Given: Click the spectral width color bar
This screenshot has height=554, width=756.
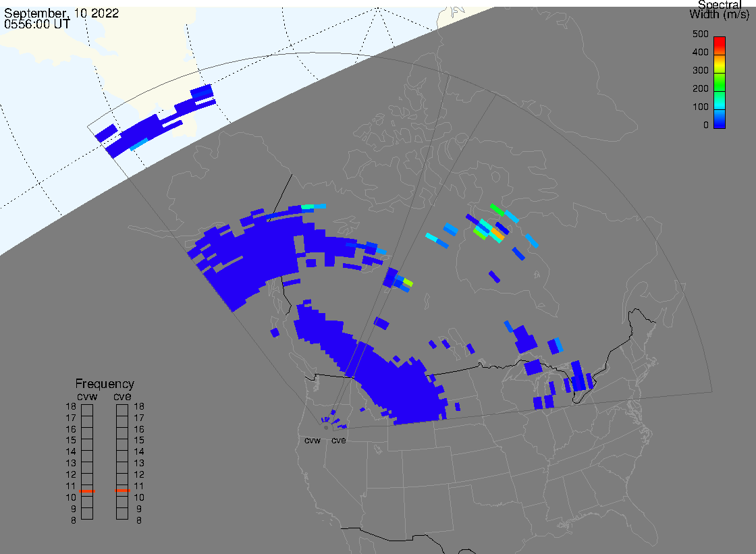Looking at the screenshot, I should pos(720,82).
